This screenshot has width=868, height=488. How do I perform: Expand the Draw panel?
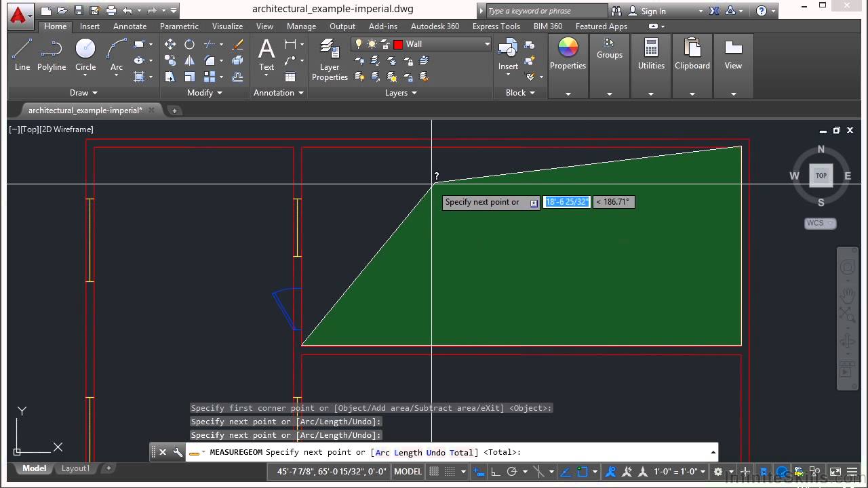pos(84,93)
